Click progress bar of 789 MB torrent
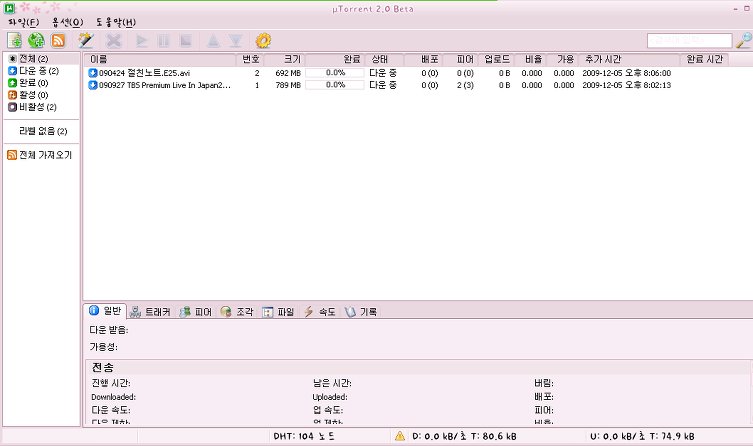The height and width of the screenshot is (446, 753). pos(335,85)
